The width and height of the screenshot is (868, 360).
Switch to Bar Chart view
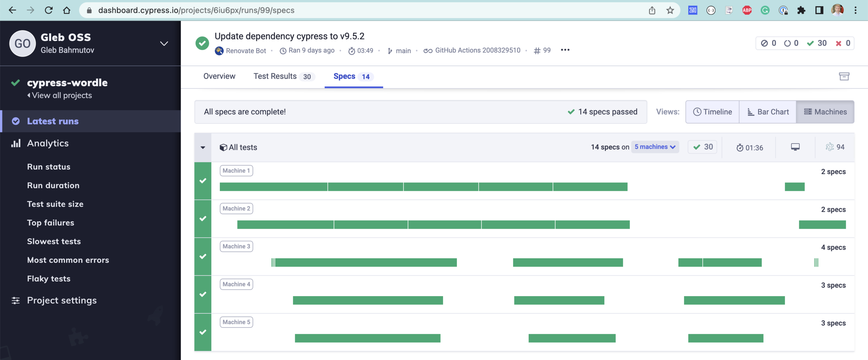pyautogui.click(x=768, y=112)
